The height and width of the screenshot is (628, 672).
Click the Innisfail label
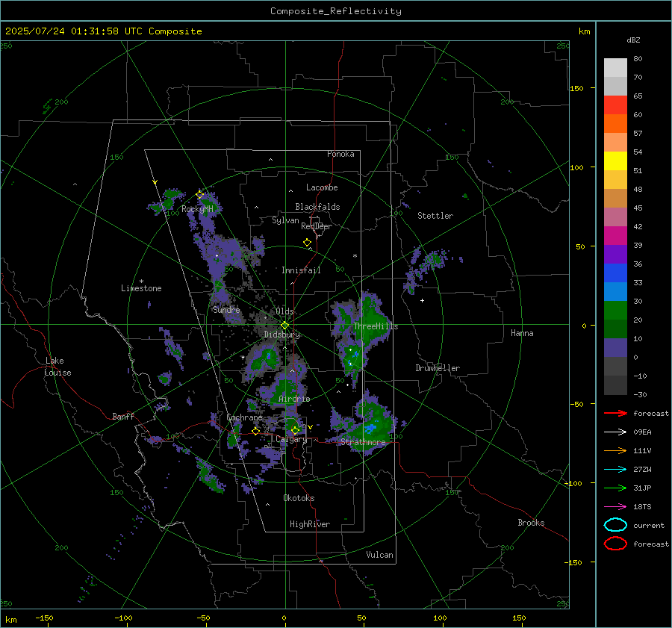tap(301, 270)
